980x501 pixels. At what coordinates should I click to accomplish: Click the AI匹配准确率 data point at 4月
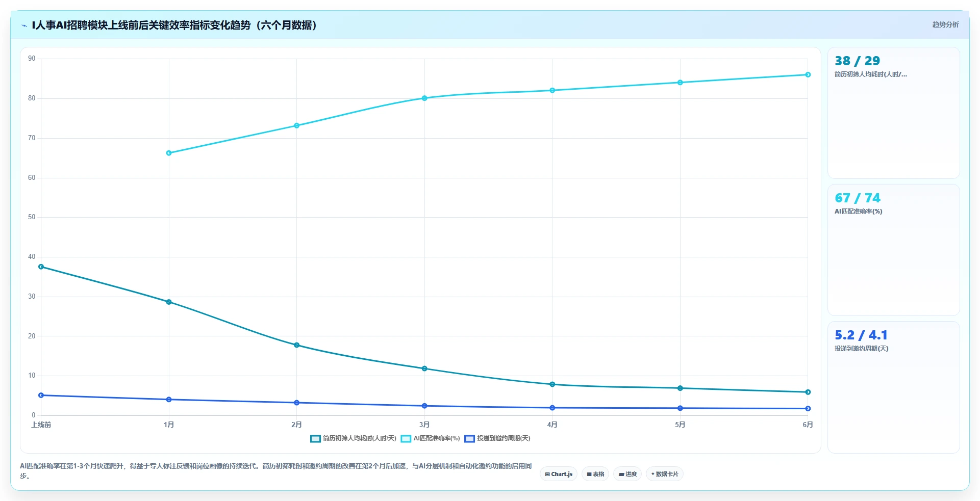point(552,90)
